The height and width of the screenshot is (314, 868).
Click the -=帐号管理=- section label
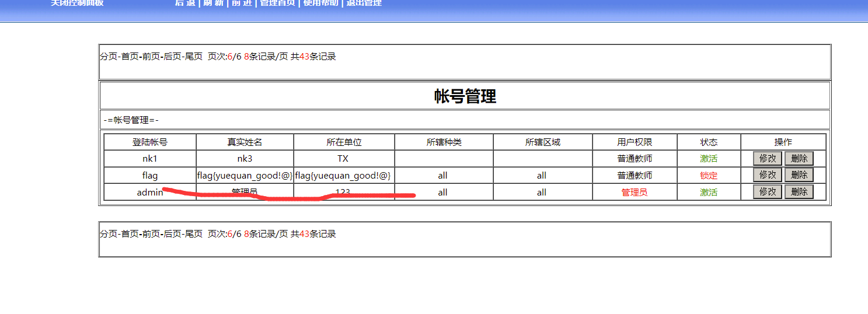point(131,120)
